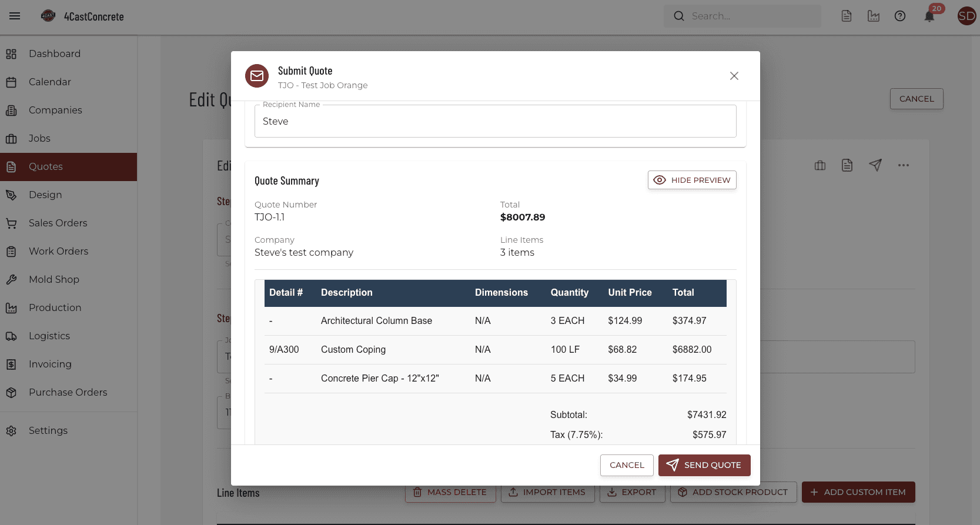Viewport: 980px width, 525px height.
Task: Click the 4CastConcrete logo icon
Action: [48, 16]
